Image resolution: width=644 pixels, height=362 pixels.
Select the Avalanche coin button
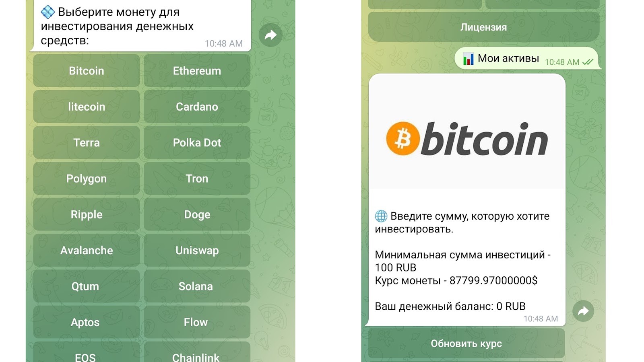87,250
